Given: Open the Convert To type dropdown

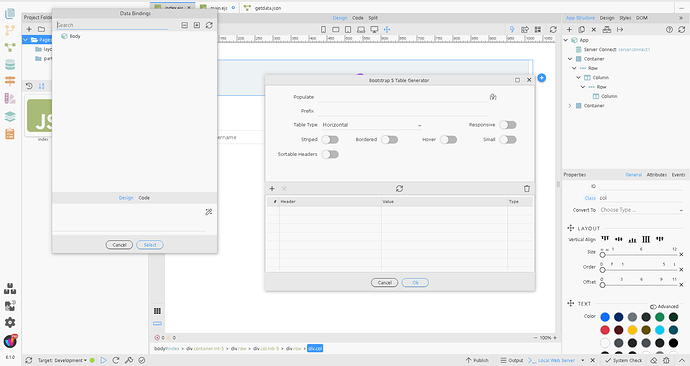Looking at the screenshot, I should (642, 210).
